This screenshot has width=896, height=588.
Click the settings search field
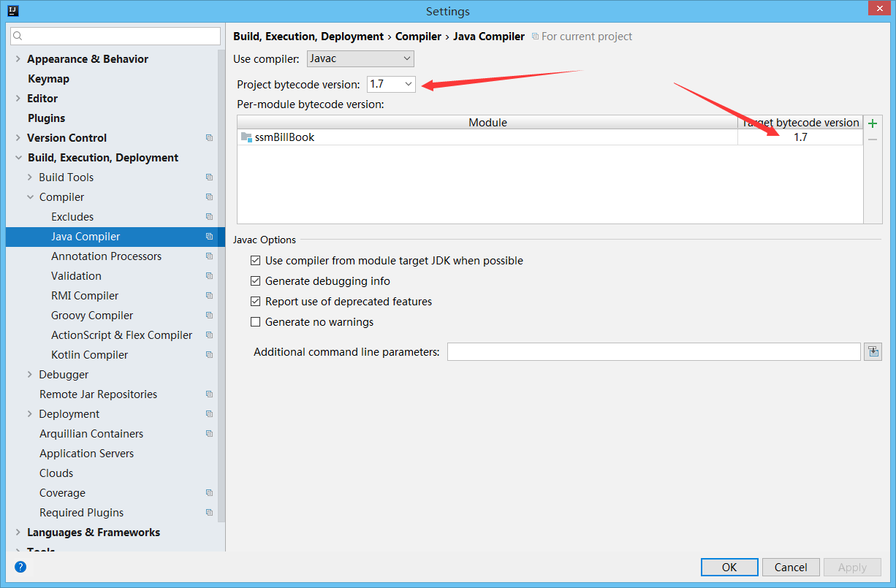point(115,36)
